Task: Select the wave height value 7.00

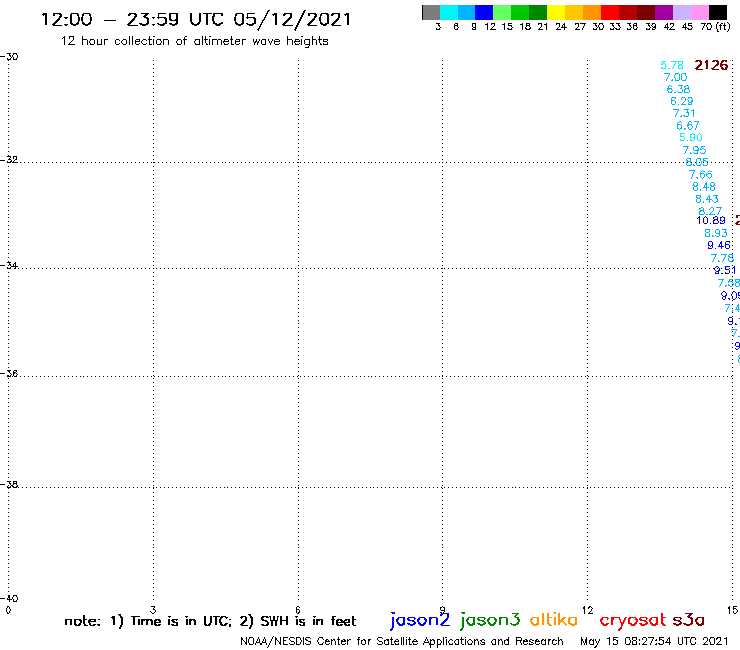Action: click(675, 77)
